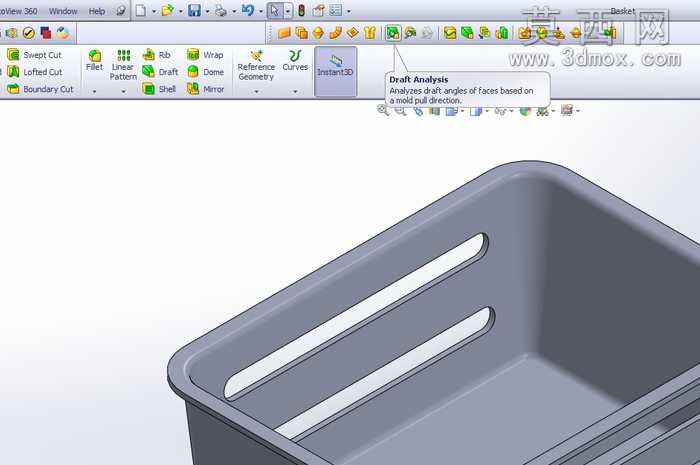Click the Zoom to Area icon

click(x=400, y=110)
